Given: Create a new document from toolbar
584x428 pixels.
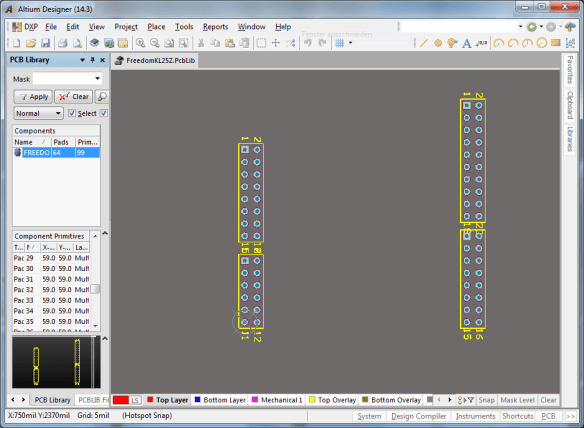Looking at the screenshot, I should [x=16, y=43].
